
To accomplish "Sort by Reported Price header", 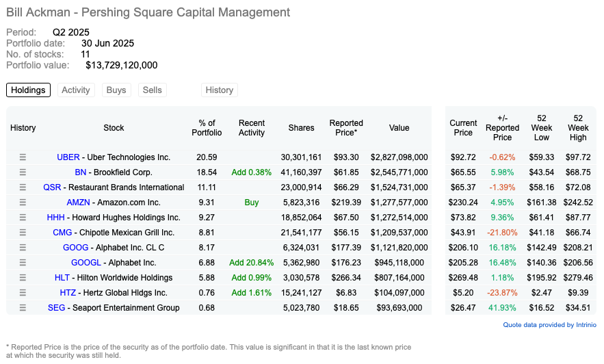I will tap(346, 128).
